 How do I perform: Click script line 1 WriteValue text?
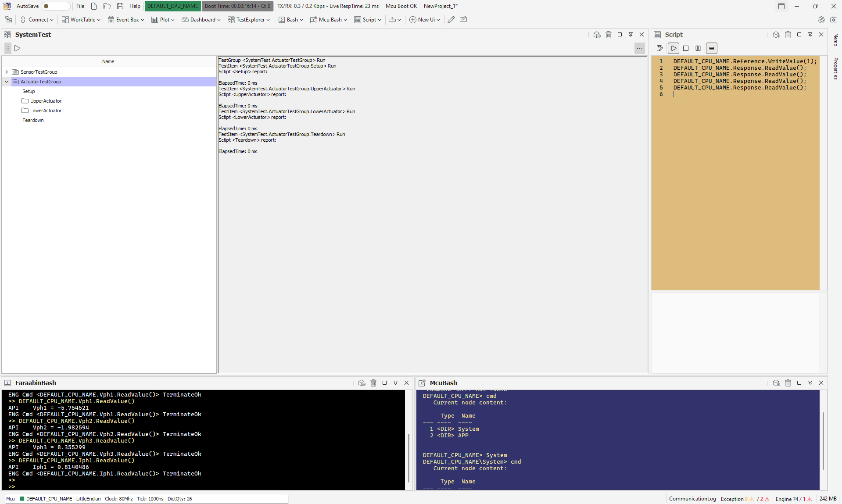[x=745, y=61]
